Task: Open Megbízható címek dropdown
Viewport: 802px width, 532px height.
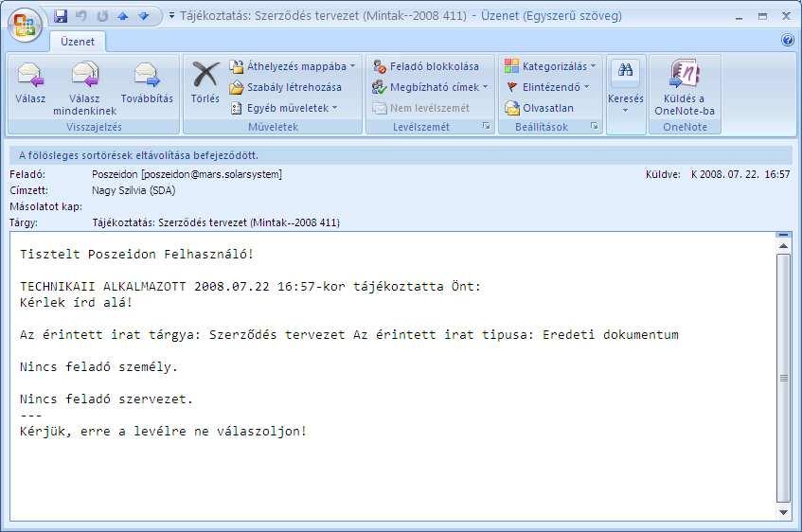Action: [x=485, y=87]
